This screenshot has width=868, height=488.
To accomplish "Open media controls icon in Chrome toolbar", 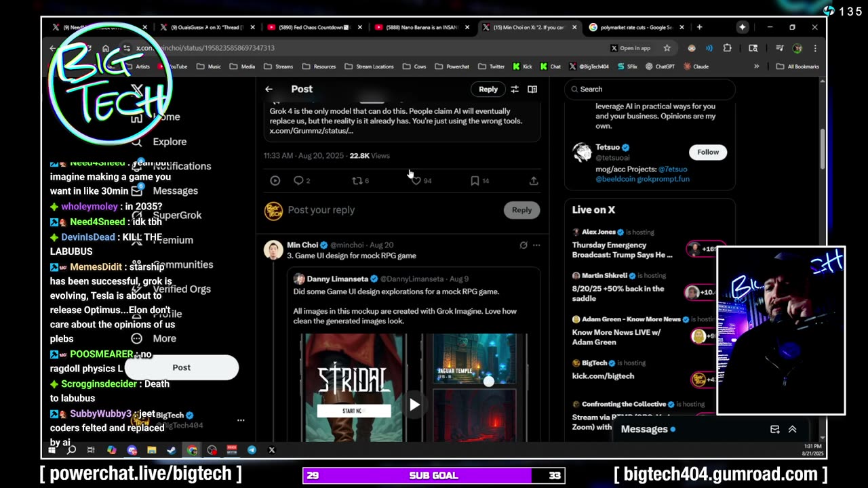I will point(780,48).
